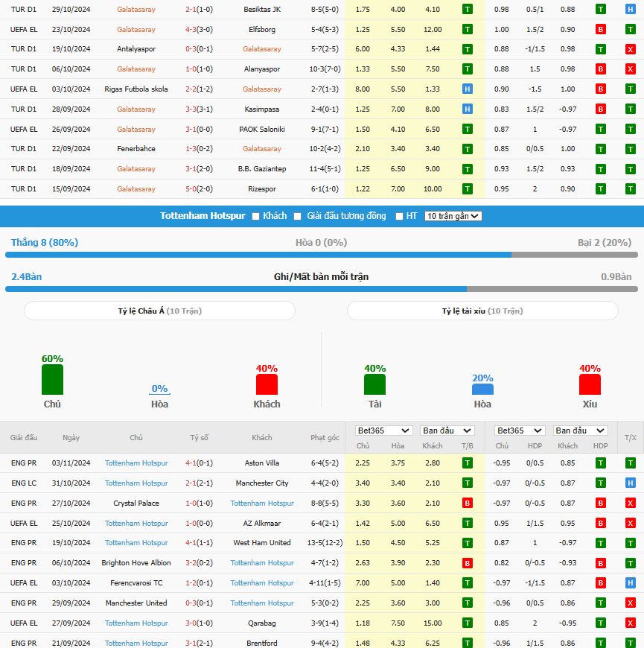Click blue H result badge in Rigas Futbola skola row
Screen dimensions: 644x648
point(468,89)
